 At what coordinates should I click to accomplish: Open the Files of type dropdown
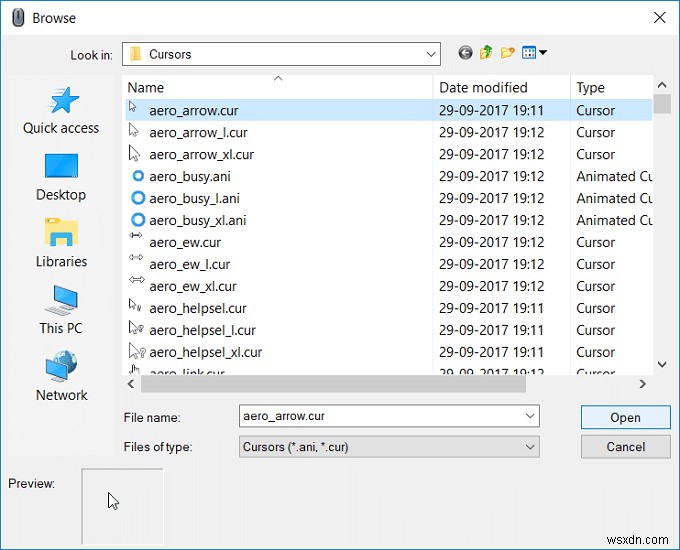(x=530, y=447)
